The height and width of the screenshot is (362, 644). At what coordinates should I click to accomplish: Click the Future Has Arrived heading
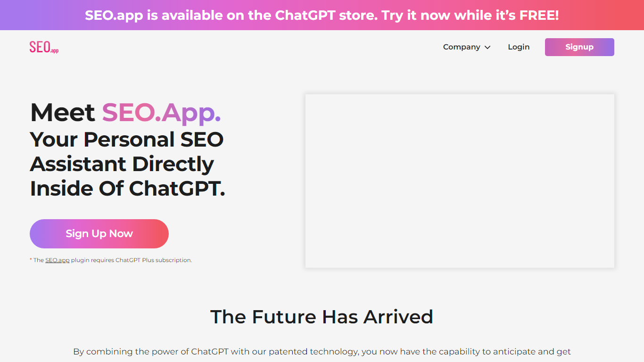pyautogui.click(x=322, y=317)
